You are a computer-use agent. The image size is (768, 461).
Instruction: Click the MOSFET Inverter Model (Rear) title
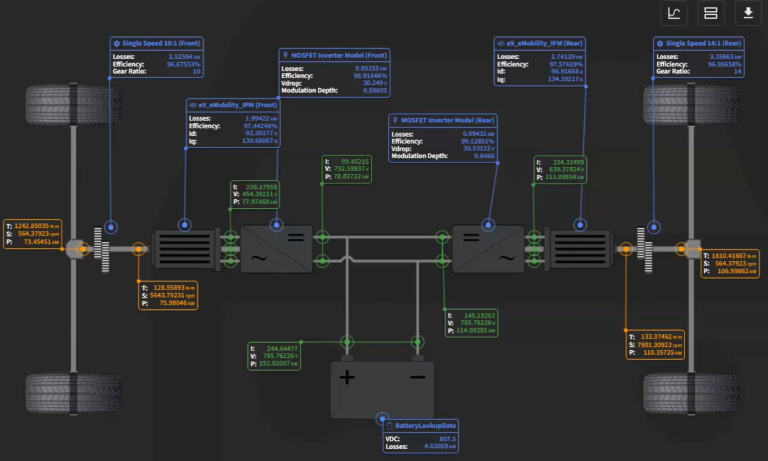pos(446,120)
